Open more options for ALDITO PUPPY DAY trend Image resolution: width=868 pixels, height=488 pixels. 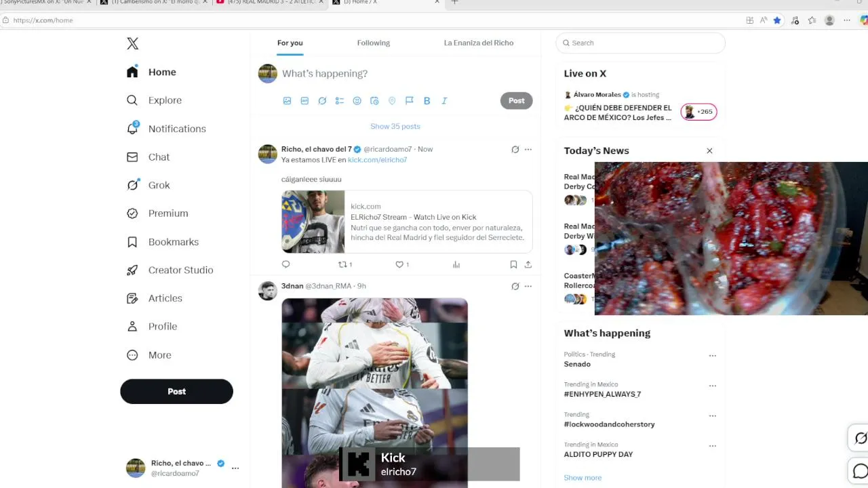pyautogui.click(x=712, y=446)
